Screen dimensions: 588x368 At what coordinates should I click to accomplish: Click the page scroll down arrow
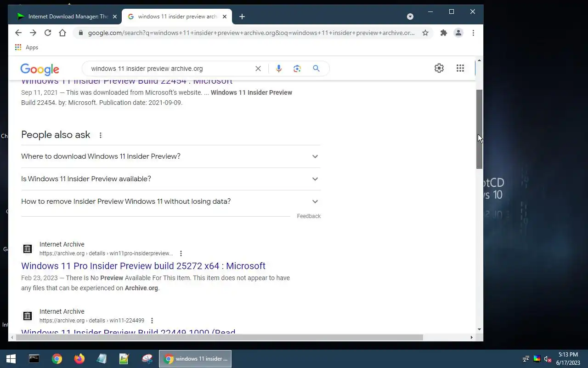click(479, 329)
